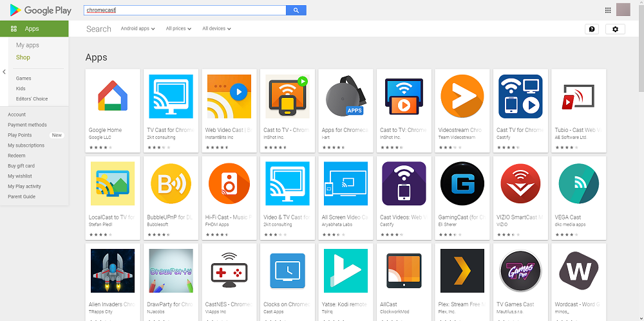The image size is (644, 321).
Task: Click the ClockworkMod developer name
Action: pyautogui.click(x=395, y=311)
